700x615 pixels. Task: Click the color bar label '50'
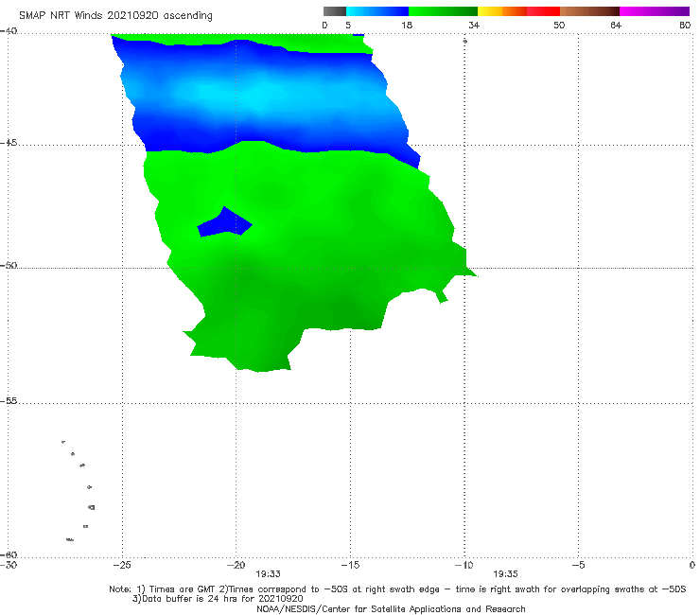pos(559,26)
